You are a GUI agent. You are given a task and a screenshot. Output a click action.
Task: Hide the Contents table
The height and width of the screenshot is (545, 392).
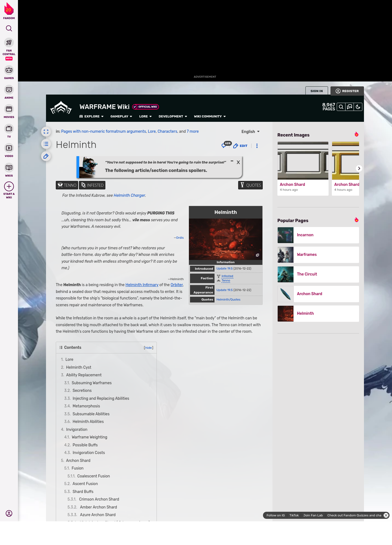[x=149, y=348]
